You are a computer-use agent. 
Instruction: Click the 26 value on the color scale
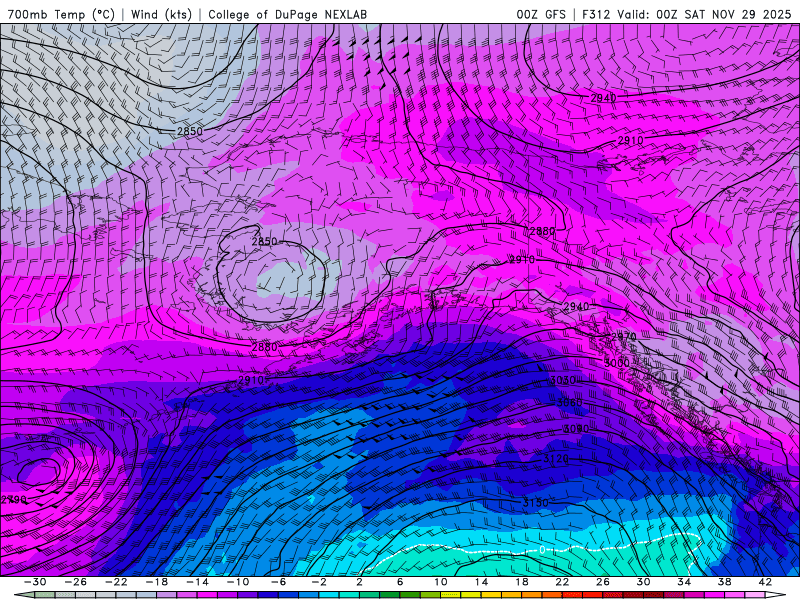point(603,582)
